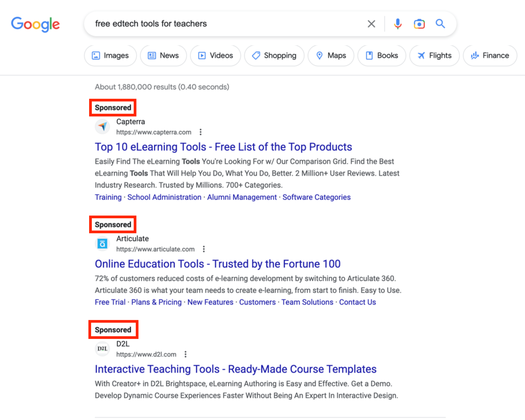Open the Customers sitelink
The height and width of the screenshot is (420, 525).
(257, 302)
